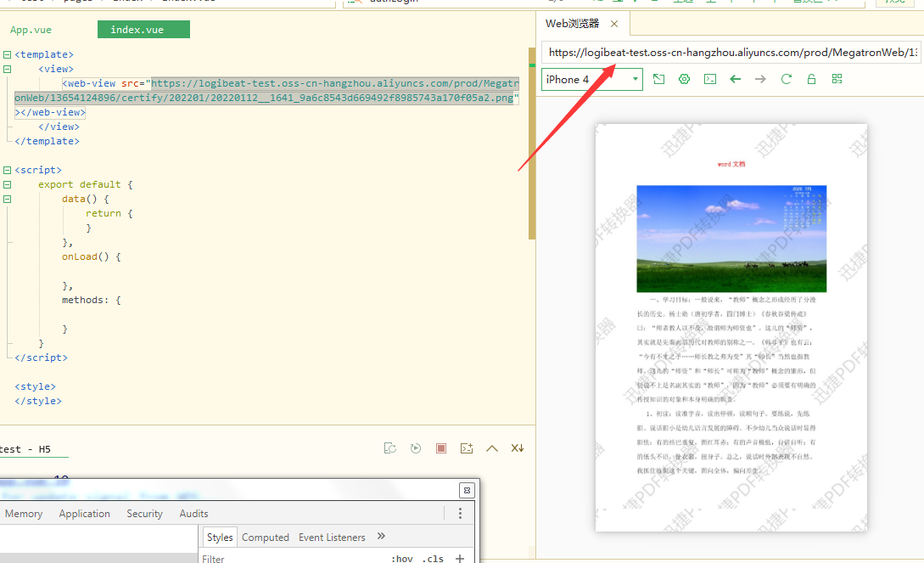Click the browser URL address field
Viewport: 924px width, 563px height.
coord(731,53)
